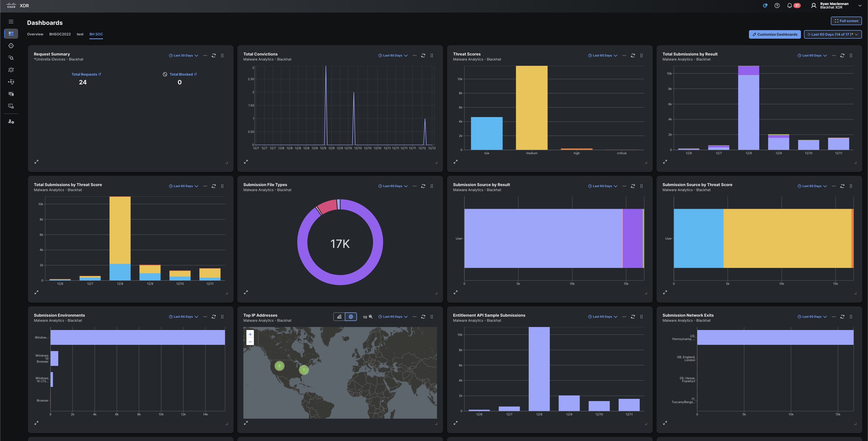The image size is (868, 441).
Task: Select the Dashboards icon in sidebar
Action: [11, 34]
